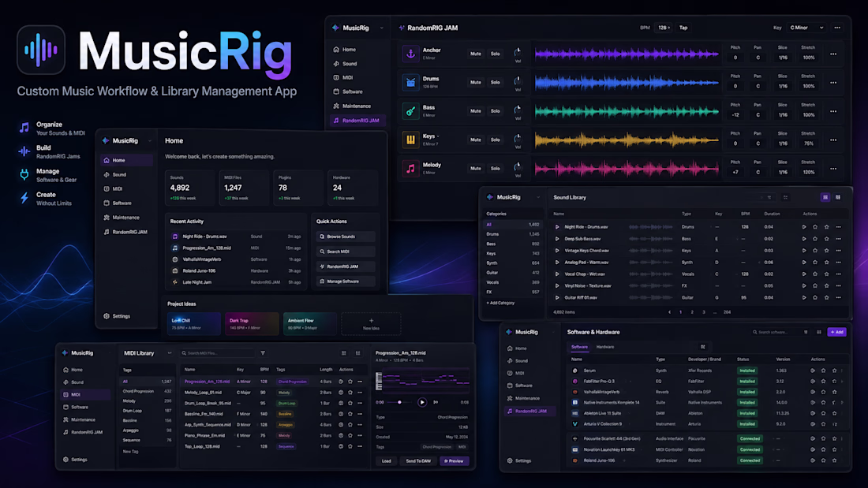Click the Add Category link
This screenshot has height=488, width=868.
(500, 303)
